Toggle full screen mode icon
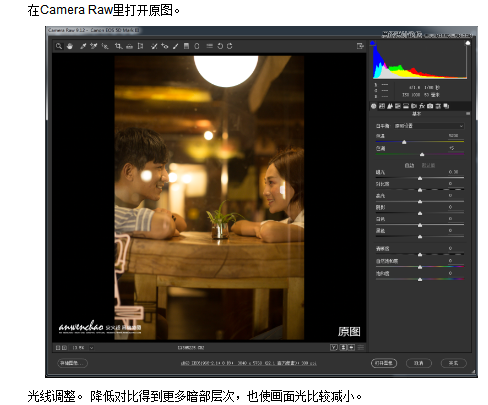Image resolution: width=488 pixels, height=405 pixels. [x=360, y=46]
